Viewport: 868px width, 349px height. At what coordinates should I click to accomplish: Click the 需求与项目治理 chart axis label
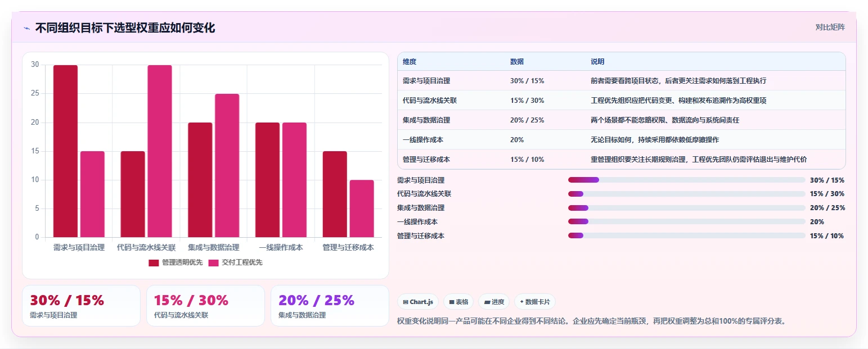pos(79,247)
